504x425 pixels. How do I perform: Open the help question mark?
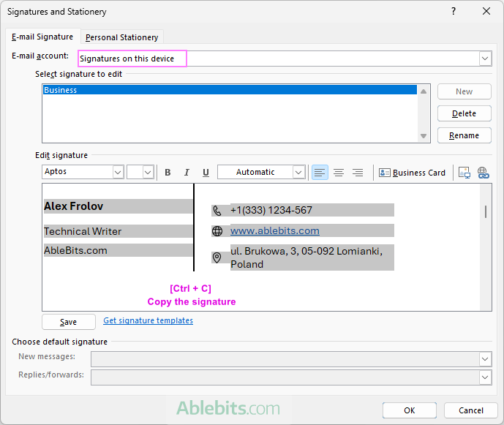454,11
